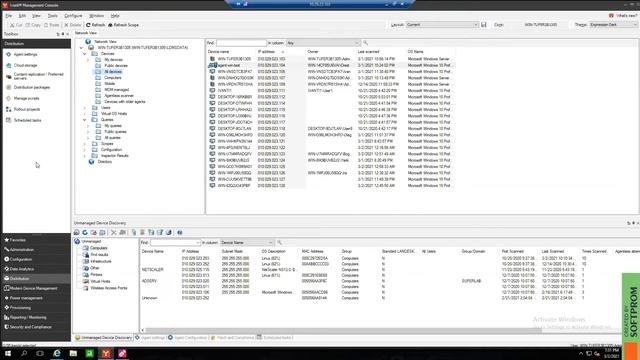This screenshot has width=640, height=360.
Task: Open the Device Name column dropdown
Action: (x=246, y=242)
